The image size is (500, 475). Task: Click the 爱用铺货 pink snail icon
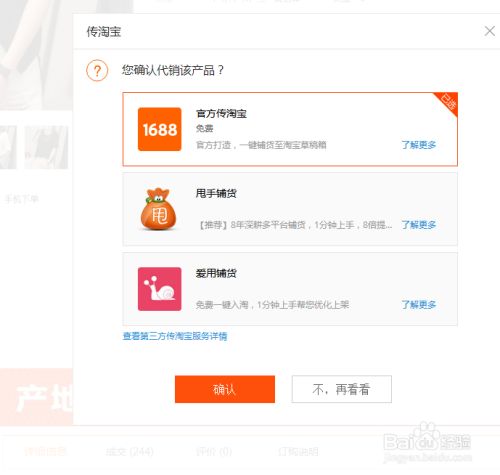160,289
